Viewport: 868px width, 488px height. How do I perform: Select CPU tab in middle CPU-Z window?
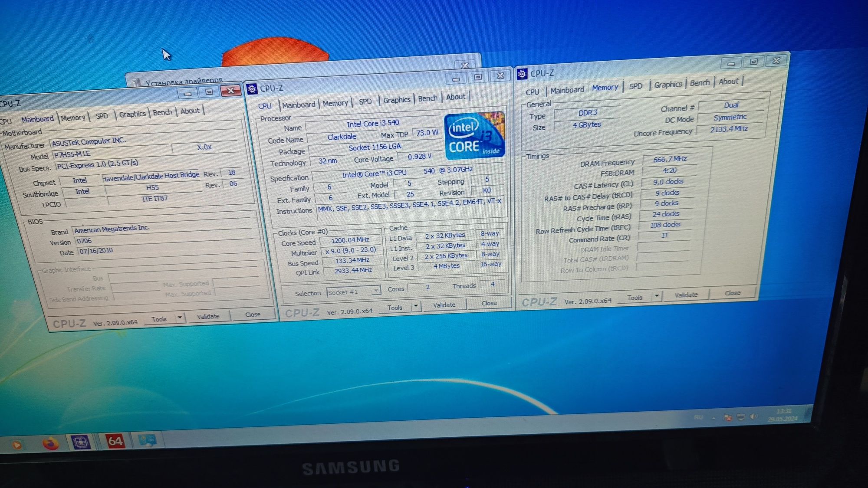click(264, 106)
